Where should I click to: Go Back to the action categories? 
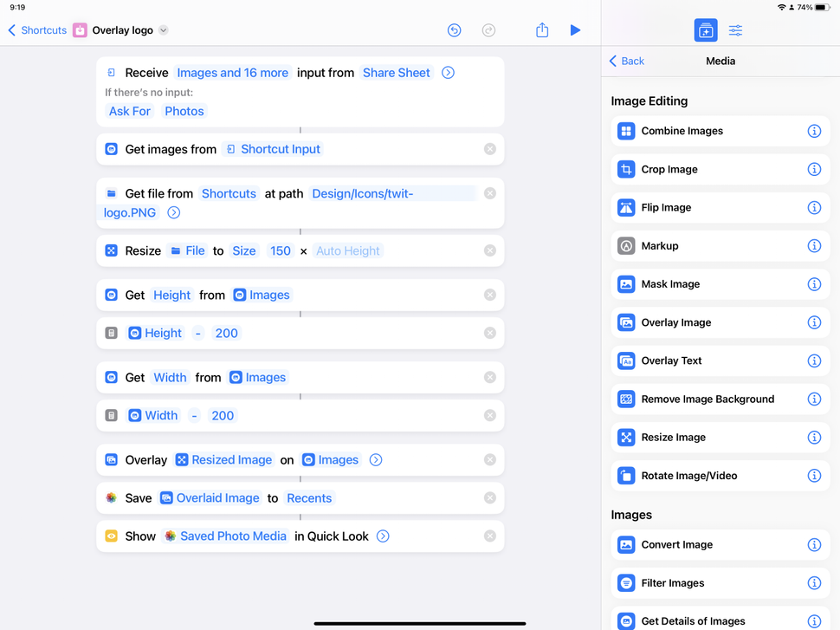coord(626,61)
